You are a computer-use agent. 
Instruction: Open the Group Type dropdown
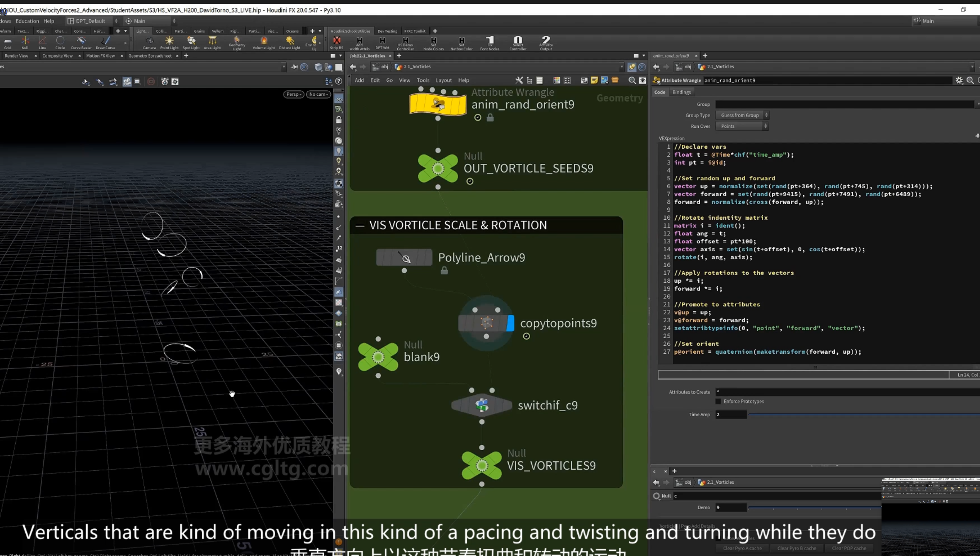(741, 115)
